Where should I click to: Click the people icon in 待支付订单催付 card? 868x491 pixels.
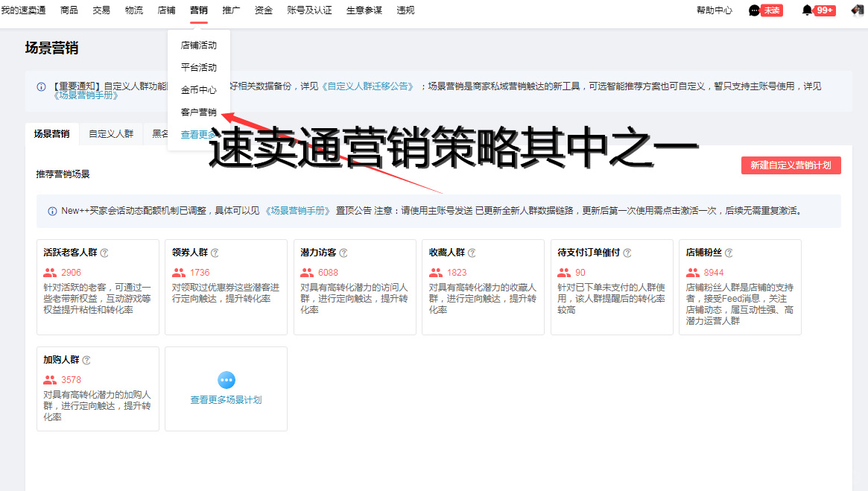[563, 273]
